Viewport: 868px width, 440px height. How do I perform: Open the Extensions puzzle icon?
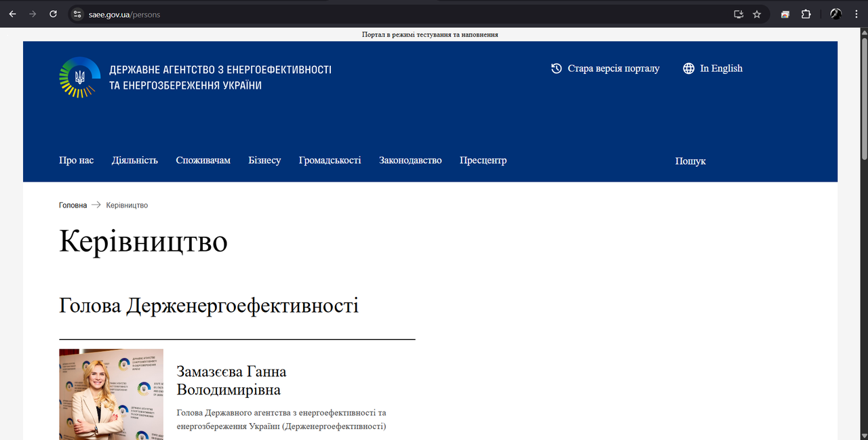(806, 14)
